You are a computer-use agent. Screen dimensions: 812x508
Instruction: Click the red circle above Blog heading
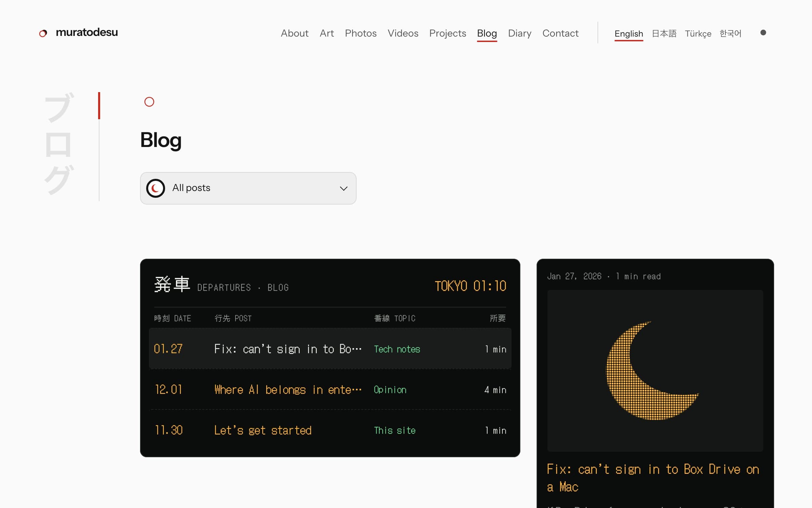[149, 102]
